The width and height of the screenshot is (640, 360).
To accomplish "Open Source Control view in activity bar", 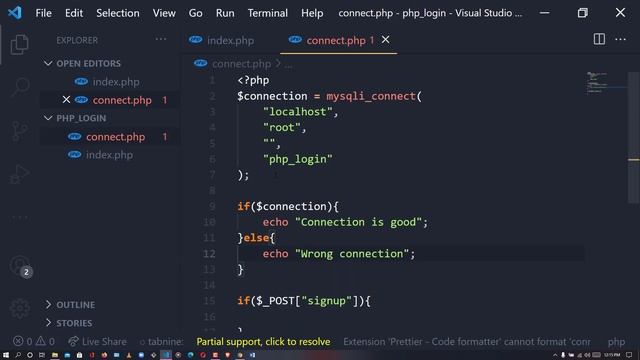I will [x=19, y=131].
